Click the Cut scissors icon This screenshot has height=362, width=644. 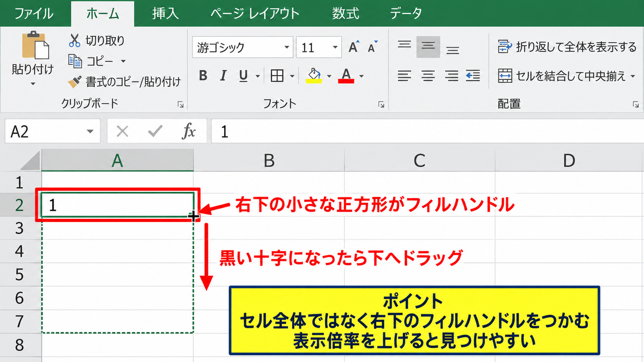74,40
